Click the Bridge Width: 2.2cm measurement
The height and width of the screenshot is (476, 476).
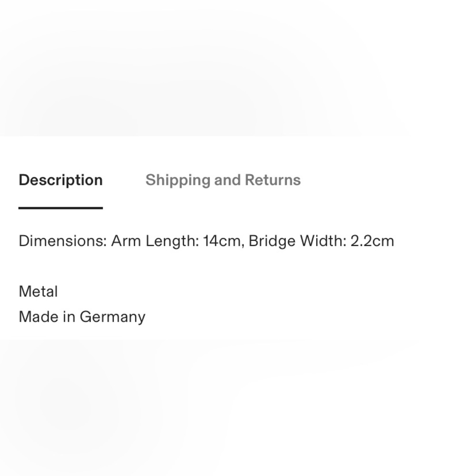[321, 241]
